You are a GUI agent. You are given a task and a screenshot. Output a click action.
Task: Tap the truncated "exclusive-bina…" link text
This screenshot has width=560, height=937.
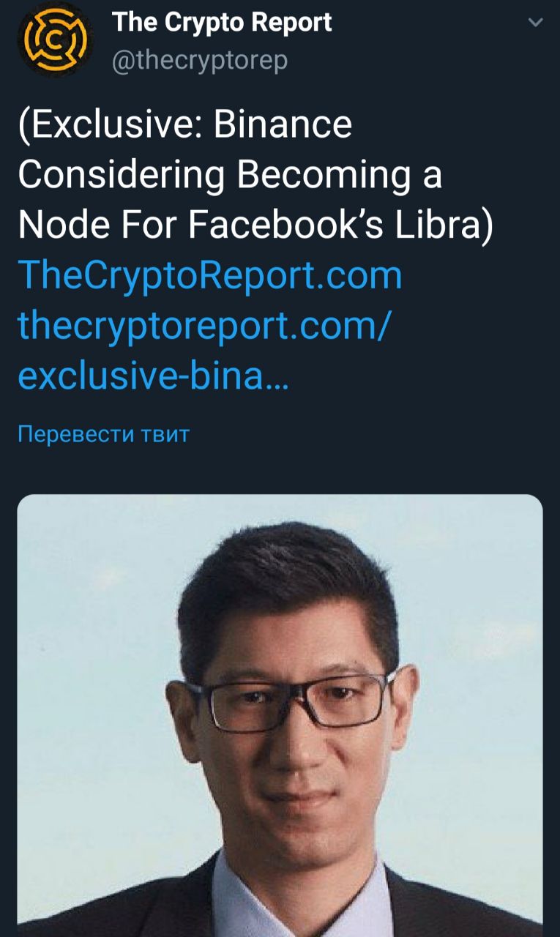pos(152,376)
